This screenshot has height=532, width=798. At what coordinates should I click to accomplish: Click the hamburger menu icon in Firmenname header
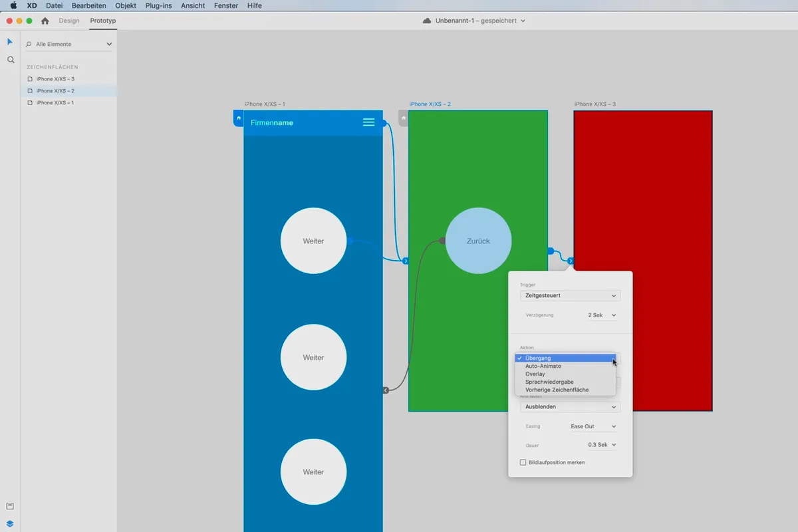pos(369,122)
